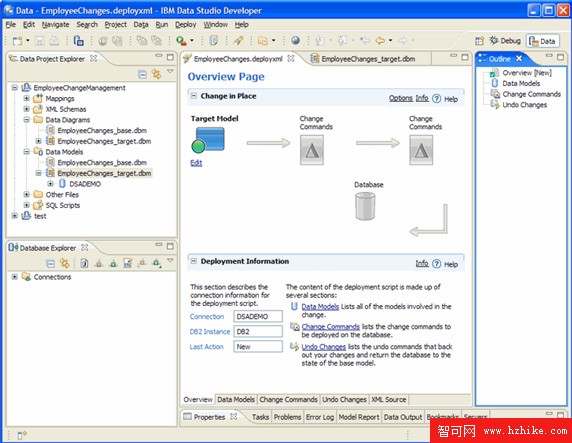Expand the DSADEMO node
The image size is (572, 443).
point(50,184)
